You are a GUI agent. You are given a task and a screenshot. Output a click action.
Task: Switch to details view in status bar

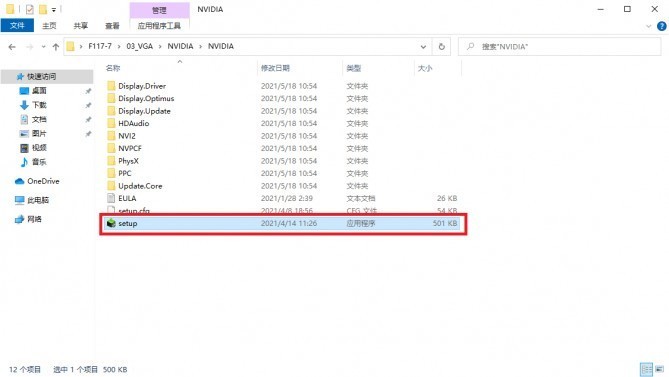[x=647, y=369]
